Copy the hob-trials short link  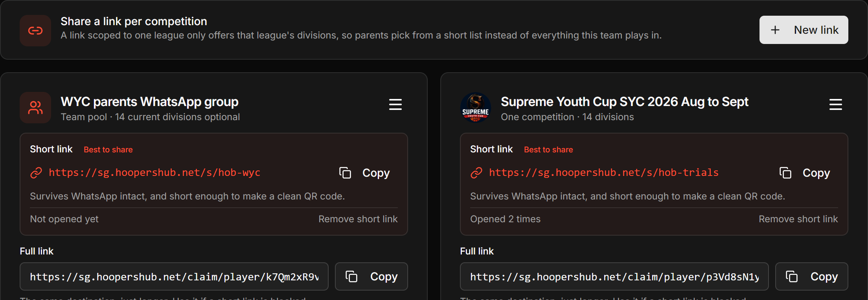click(x=805, y=173)
